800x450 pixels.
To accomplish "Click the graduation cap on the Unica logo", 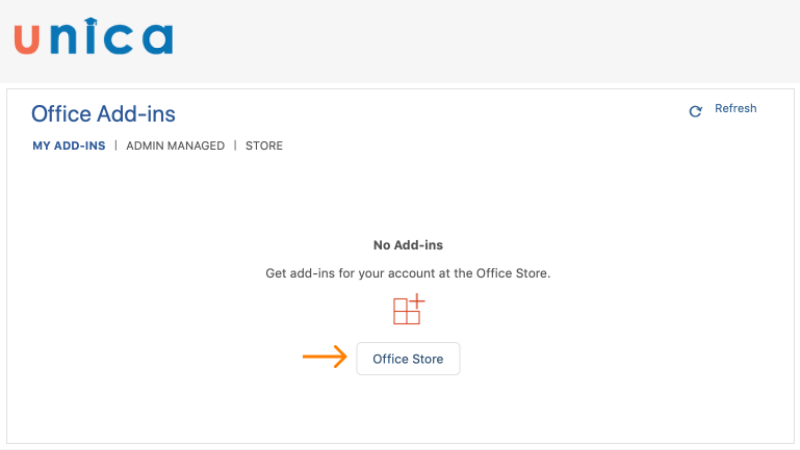I will (x=92, y=20).
